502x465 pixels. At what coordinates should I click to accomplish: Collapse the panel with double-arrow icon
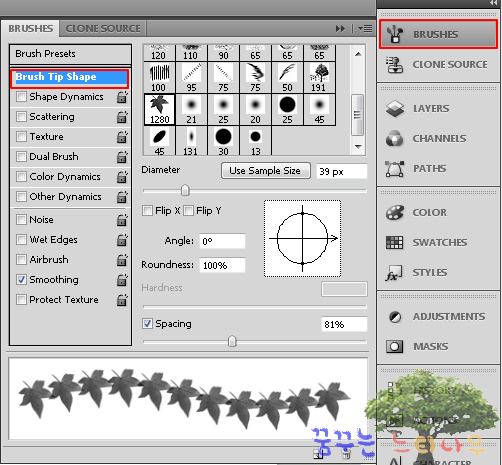pyautogui.click(x=340, y=29)
